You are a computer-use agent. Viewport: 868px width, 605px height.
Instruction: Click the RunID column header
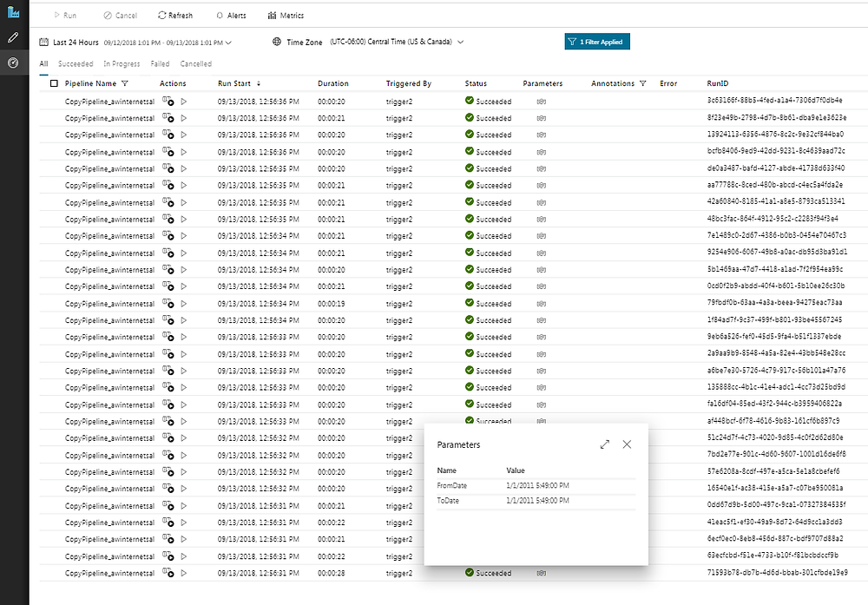click(718, 83)
